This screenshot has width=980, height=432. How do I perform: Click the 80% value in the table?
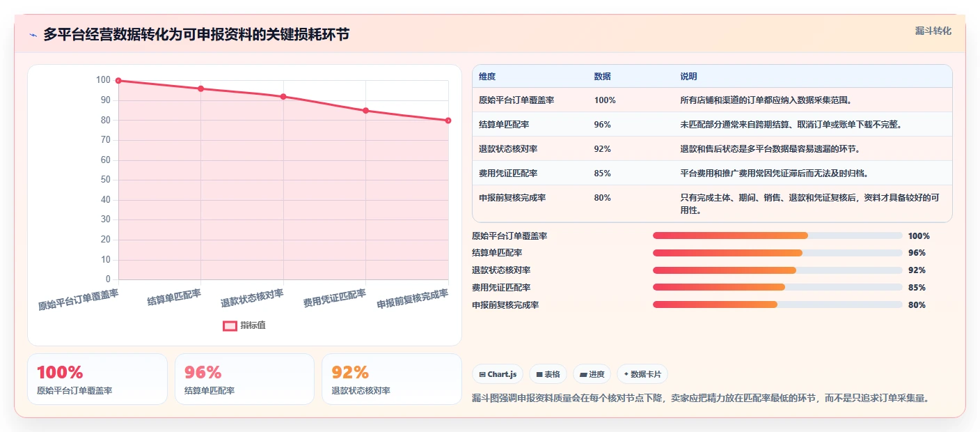603,198
